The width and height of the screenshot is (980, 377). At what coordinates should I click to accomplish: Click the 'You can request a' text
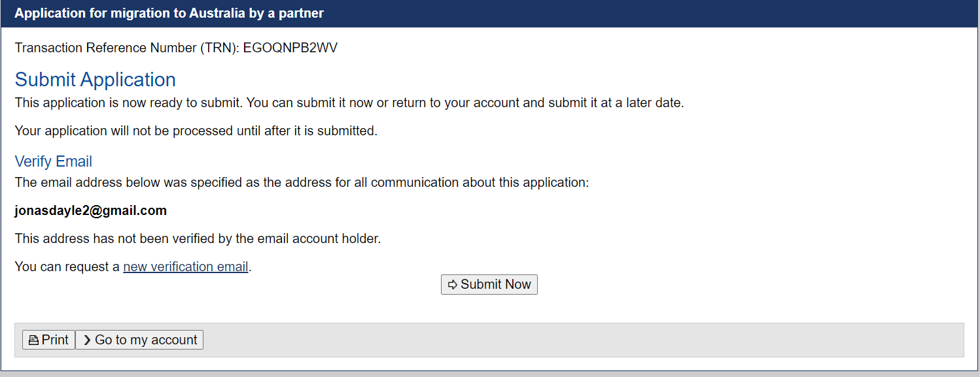67,267
